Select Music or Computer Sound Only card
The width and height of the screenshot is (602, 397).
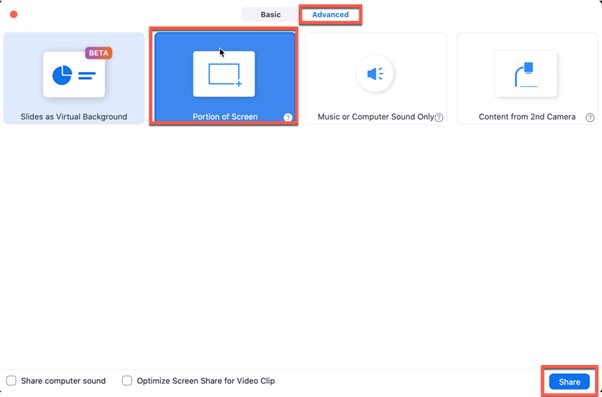[376, 78]
